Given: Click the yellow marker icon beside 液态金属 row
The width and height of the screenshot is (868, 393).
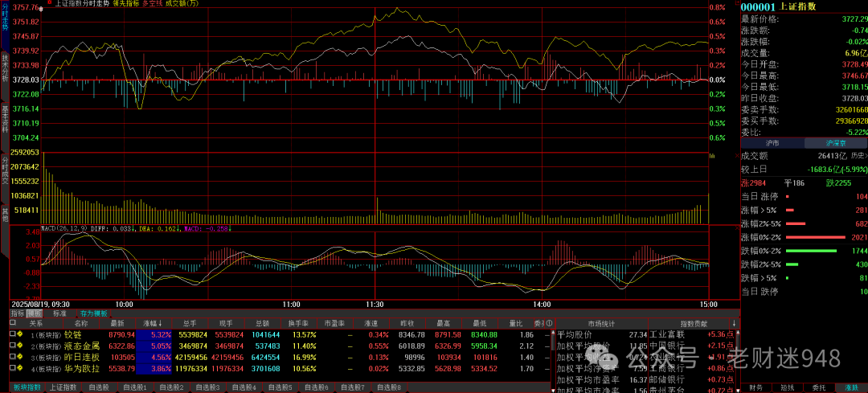Looking at the screenshot, I should coord(18,345).
